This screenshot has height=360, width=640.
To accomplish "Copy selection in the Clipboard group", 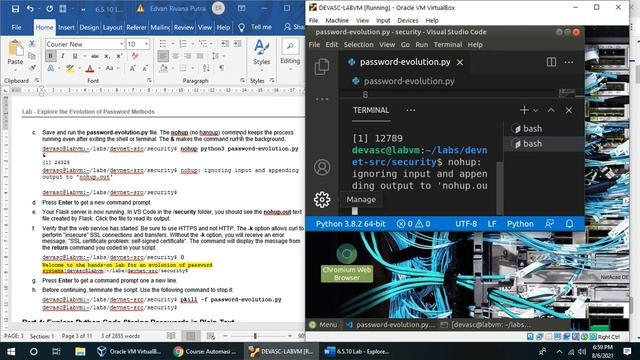I will pyautogui.click(x=32, y=56).
